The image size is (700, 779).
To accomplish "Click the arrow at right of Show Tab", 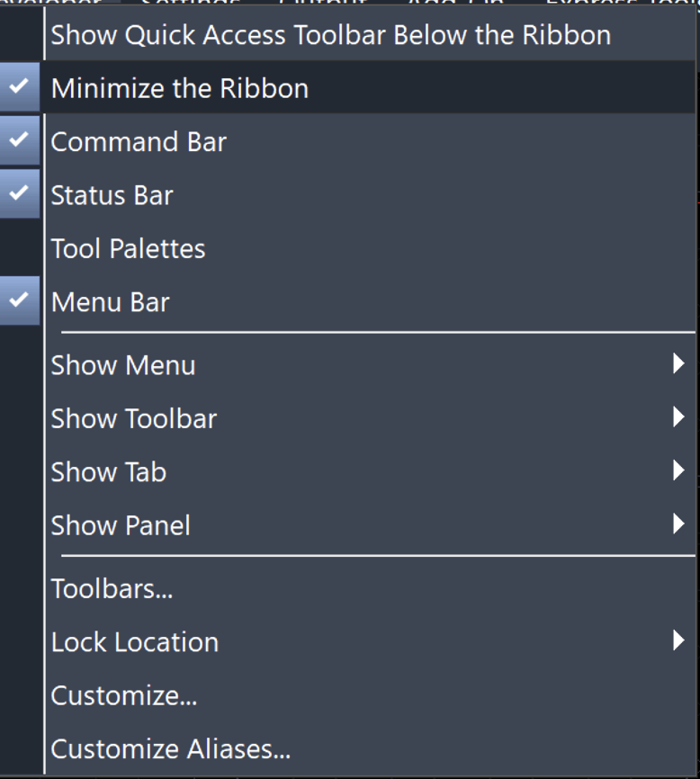I will 678,470.
